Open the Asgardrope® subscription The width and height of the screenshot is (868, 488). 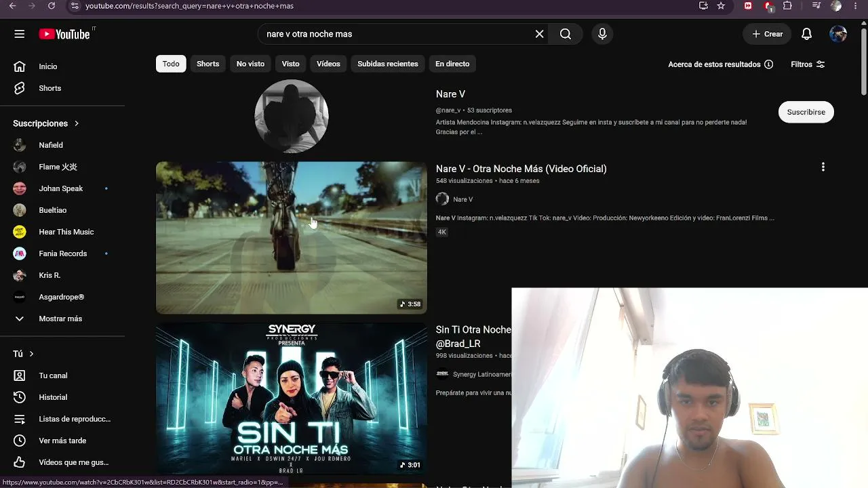(62, 297)
